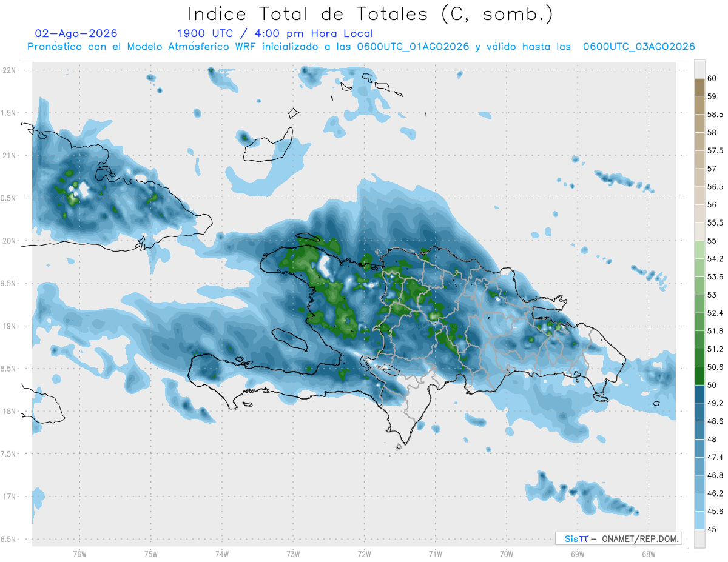
Task: Click the longitude label '74W'
Action: [x=221, y=554]
